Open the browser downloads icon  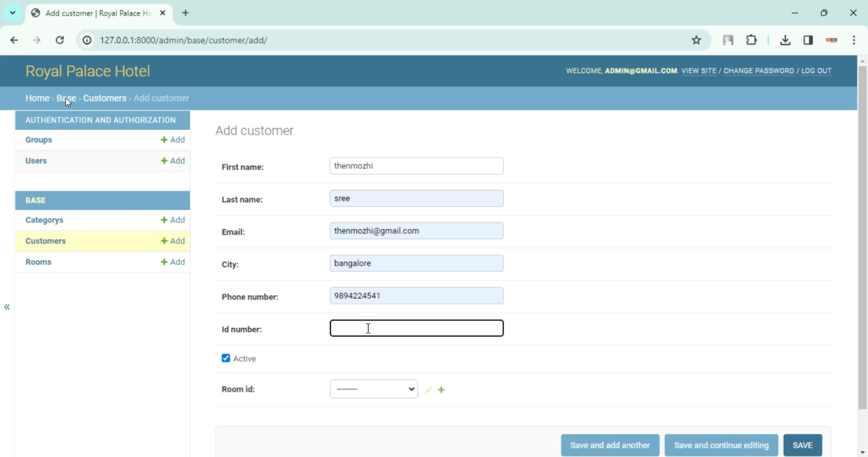point(785,40)
